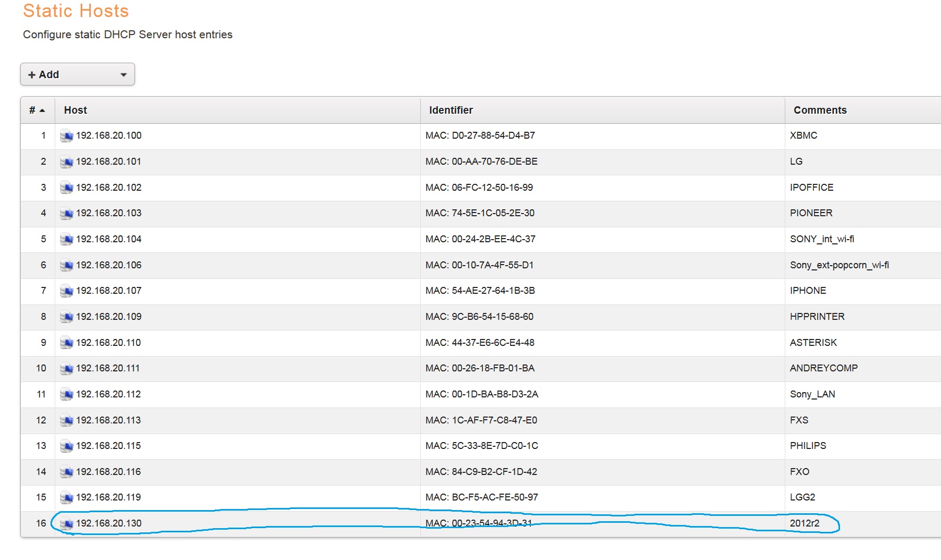The image size is (941, 560).
Task: Click the HPPRINTER comment entry
Action: point(817,317)
